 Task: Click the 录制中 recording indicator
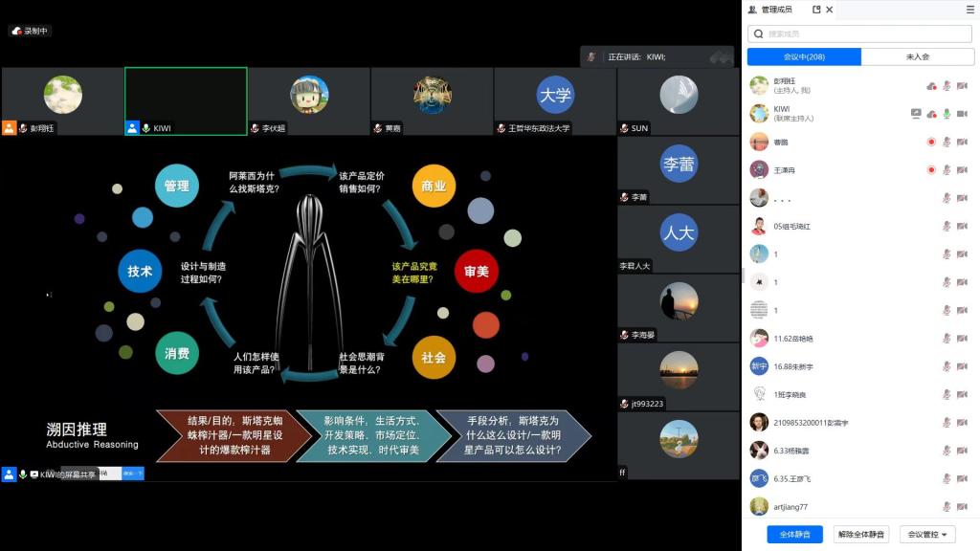tap(30, 31)
